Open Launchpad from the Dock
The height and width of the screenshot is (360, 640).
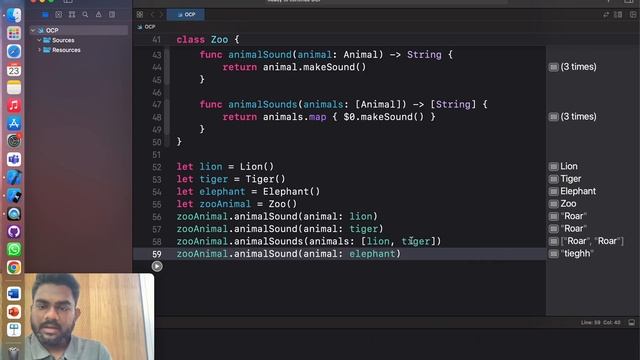(x=14, y=33)
